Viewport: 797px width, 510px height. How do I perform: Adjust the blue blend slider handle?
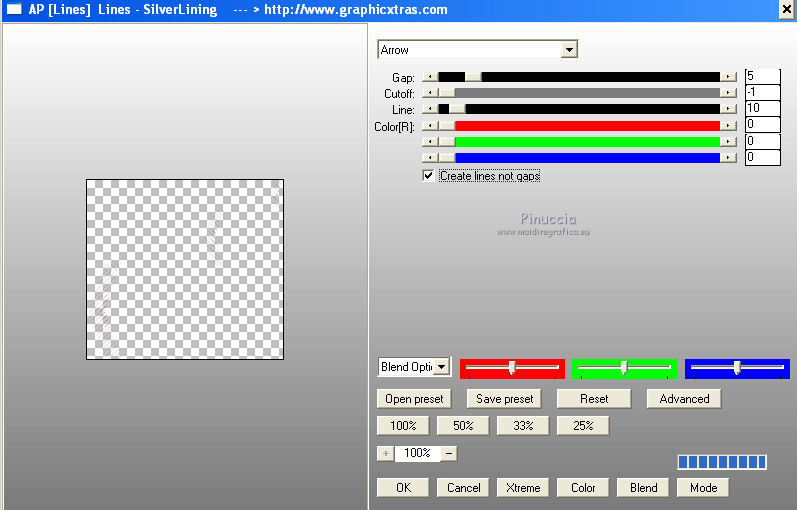coord(737,368)
